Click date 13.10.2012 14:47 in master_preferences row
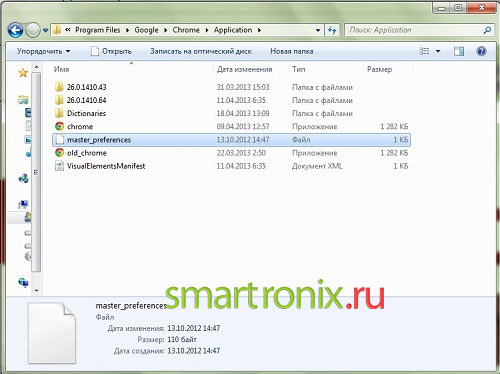Image resolution: width=500 pixels, height=374 pixels. (243, 140)
